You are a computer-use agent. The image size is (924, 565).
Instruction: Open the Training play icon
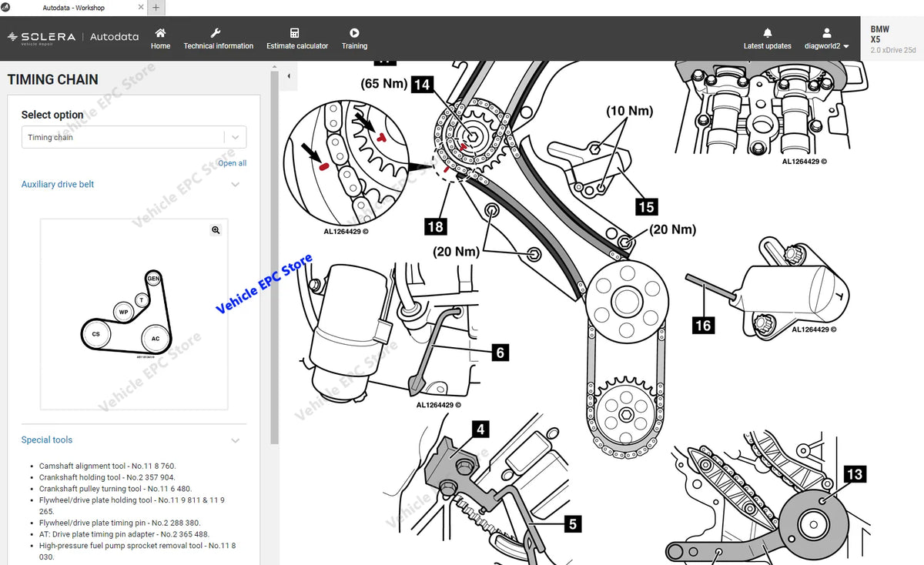(x=354, y=33)
